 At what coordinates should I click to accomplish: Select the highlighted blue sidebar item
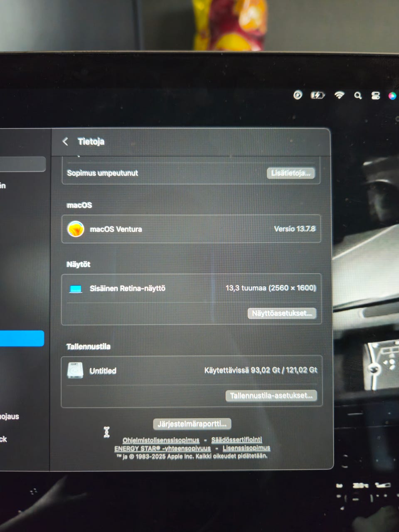click(22, 338)
